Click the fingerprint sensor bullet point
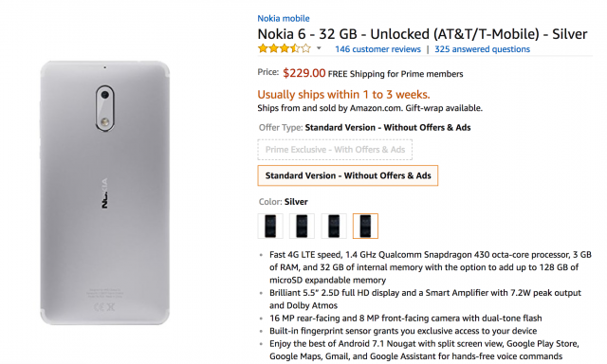Viewport: 607px width, 364px height. point(403,331)
